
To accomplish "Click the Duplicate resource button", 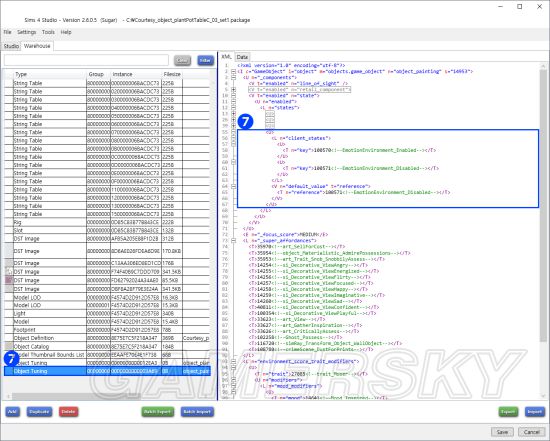I will (x=39, y=412).
